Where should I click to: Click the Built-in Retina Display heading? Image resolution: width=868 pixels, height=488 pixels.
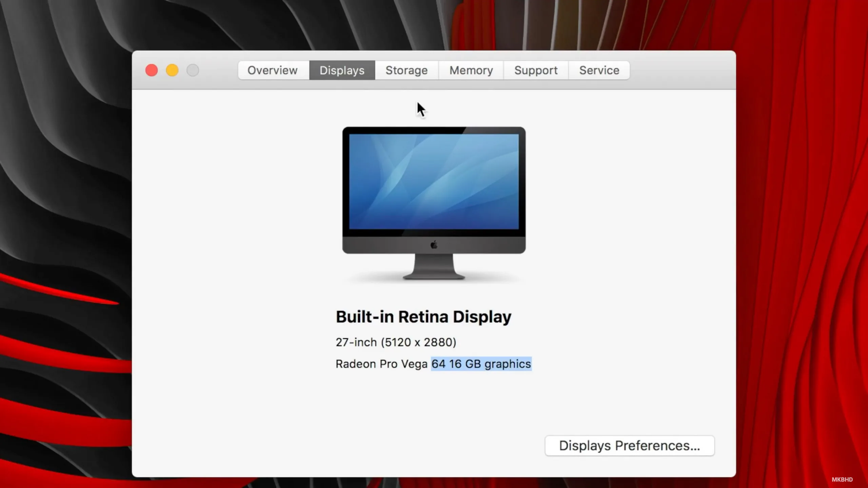[423, 317]
